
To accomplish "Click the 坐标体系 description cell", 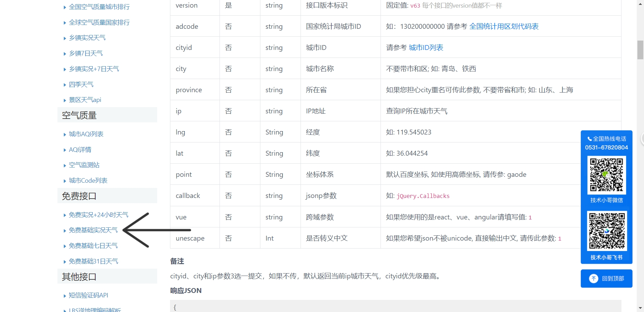I will (x=341, y=174).
